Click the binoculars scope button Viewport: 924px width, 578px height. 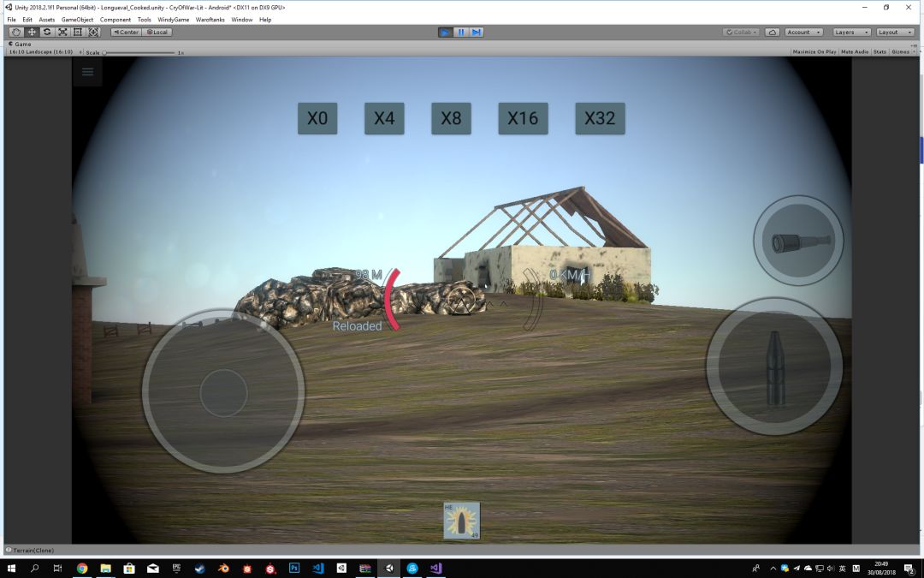797,241
